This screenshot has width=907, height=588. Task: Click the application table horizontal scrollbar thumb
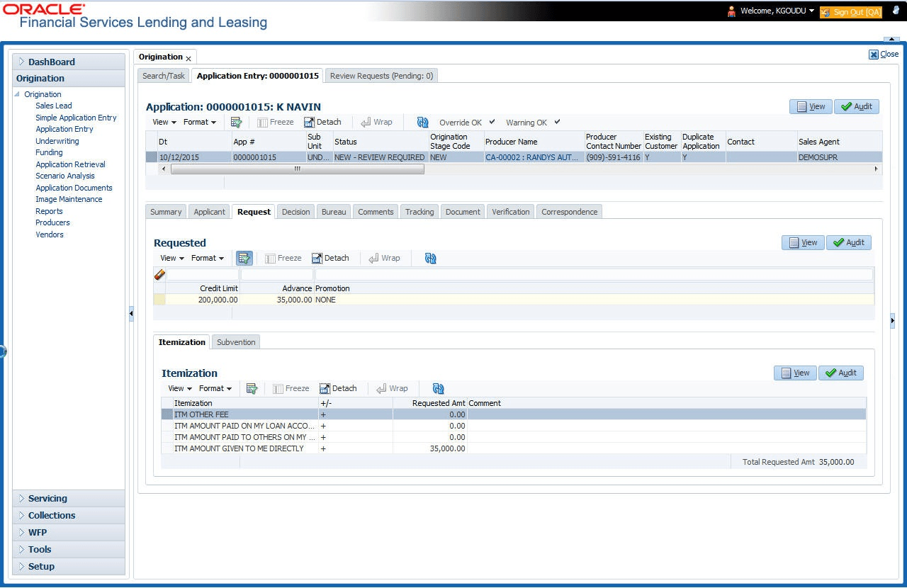pos(298,169)
